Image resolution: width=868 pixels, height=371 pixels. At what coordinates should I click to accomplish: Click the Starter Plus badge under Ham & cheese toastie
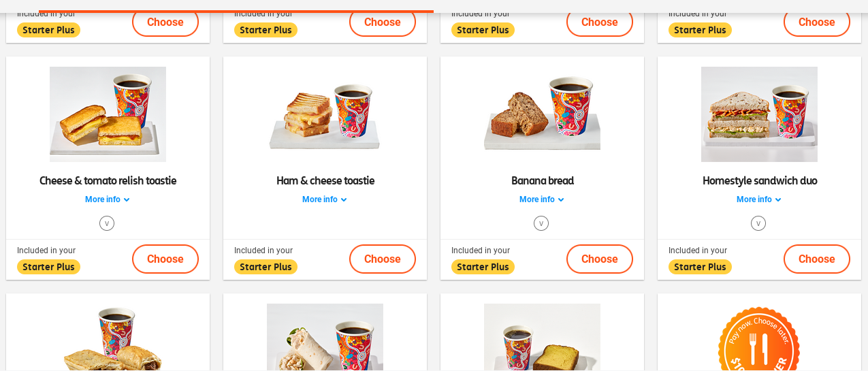pyautogui.click(x=266, y=267)
